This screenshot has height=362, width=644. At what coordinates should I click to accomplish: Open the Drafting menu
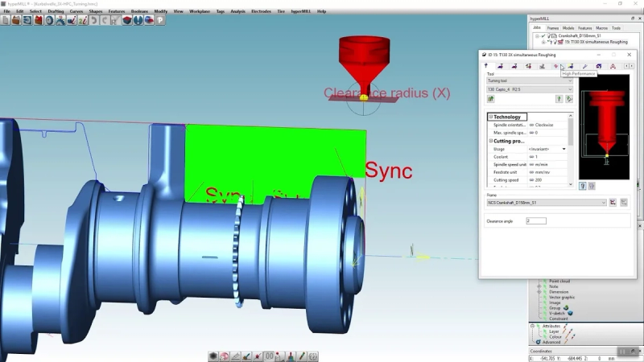[56, 11]
